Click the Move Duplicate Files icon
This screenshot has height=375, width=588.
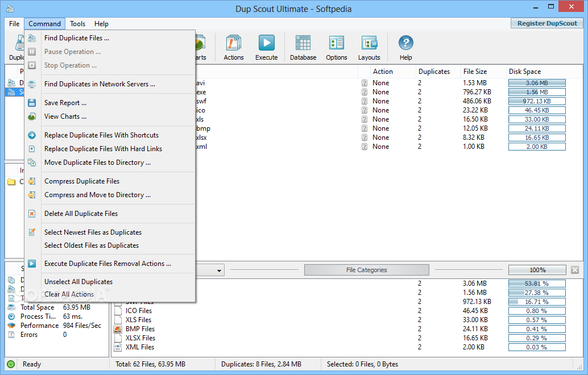pos(32,163)
